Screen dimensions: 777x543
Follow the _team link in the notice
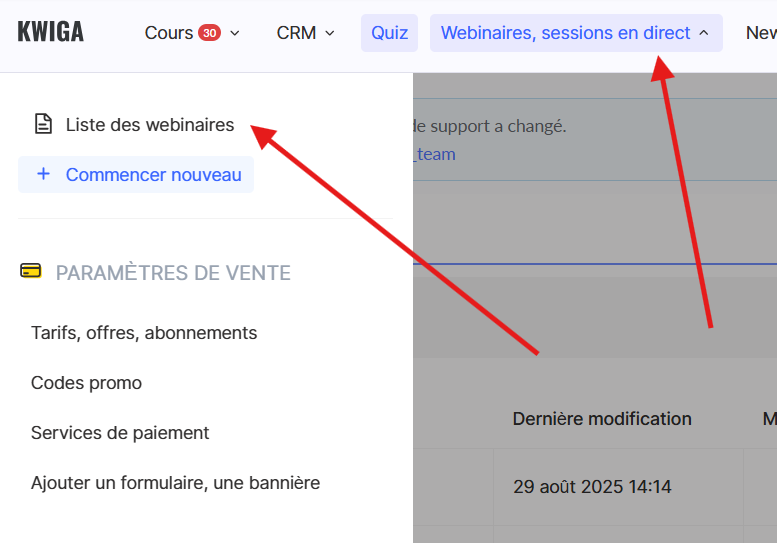point(435,154)
